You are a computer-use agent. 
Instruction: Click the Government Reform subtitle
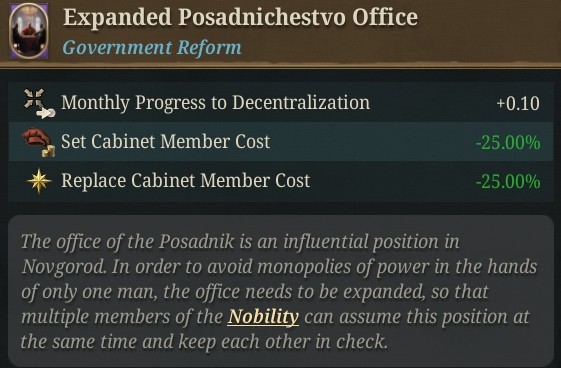[x=152, y=47]
